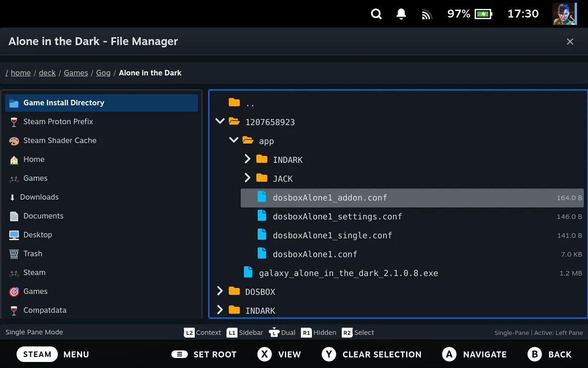Viewport: 588px width, 368px height.
Task: Toggle Dual pane mode hint
Action: pyautogui.click(x=282, y=333)
